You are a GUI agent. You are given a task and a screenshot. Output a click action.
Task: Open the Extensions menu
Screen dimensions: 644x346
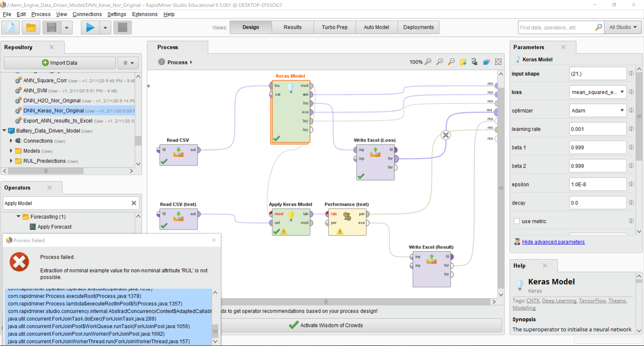point(145,14)
